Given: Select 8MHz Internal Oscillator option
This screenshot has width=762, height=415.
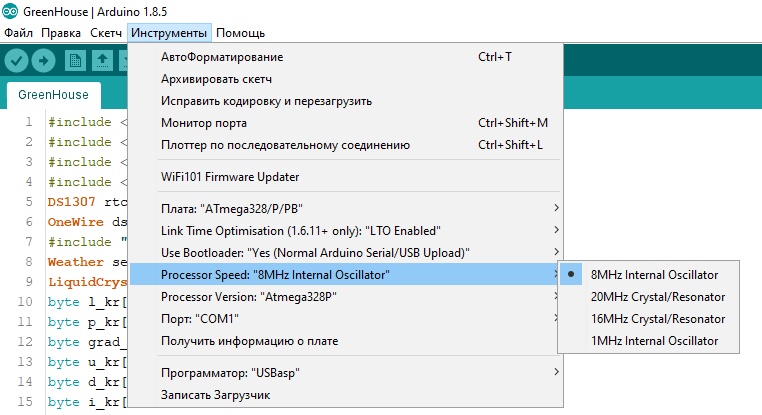Looking at the screenshot, I should point(649,275).
